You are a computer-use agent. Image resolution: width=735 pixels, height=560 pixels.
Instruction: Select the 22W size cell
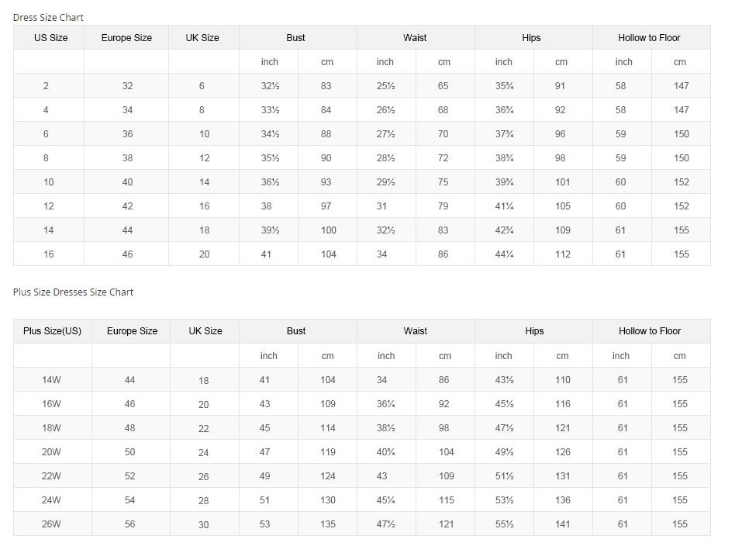[51, 476]
